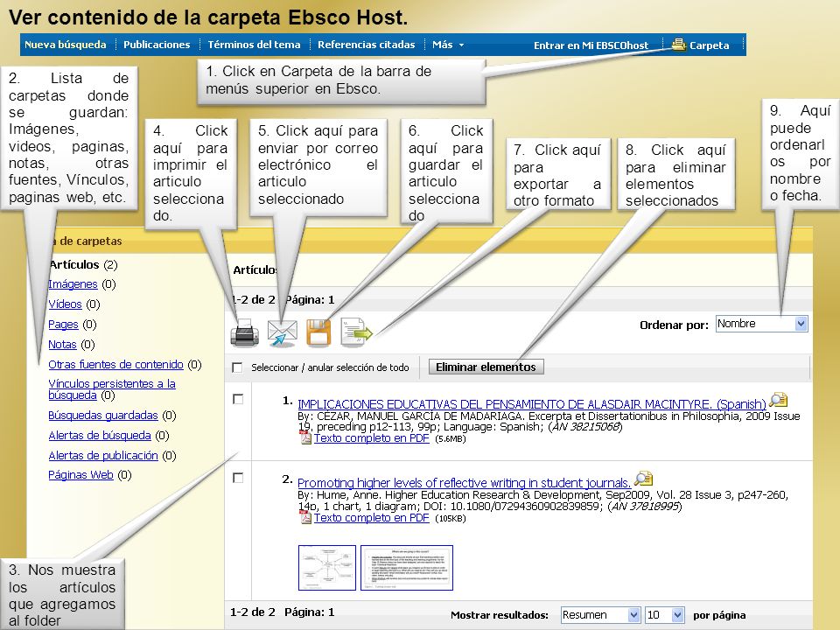Open Alertas de búsqueda link

(x=100, y=436)
